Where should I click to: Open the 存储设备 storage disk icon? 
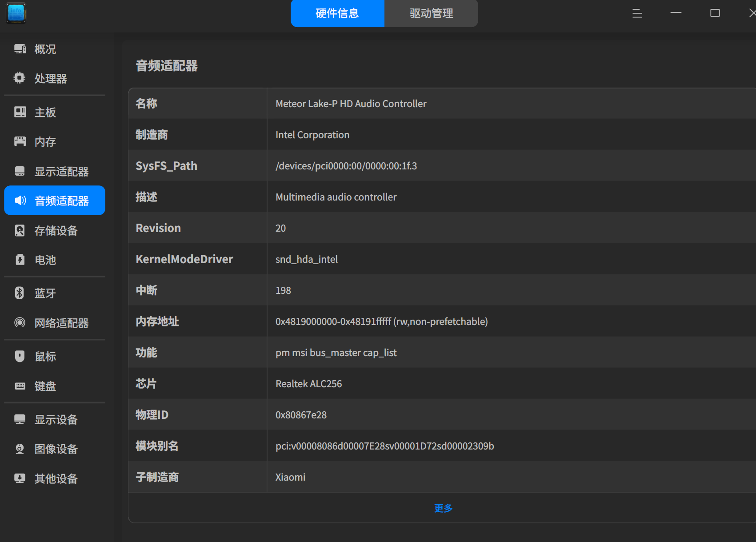[20, 230]
